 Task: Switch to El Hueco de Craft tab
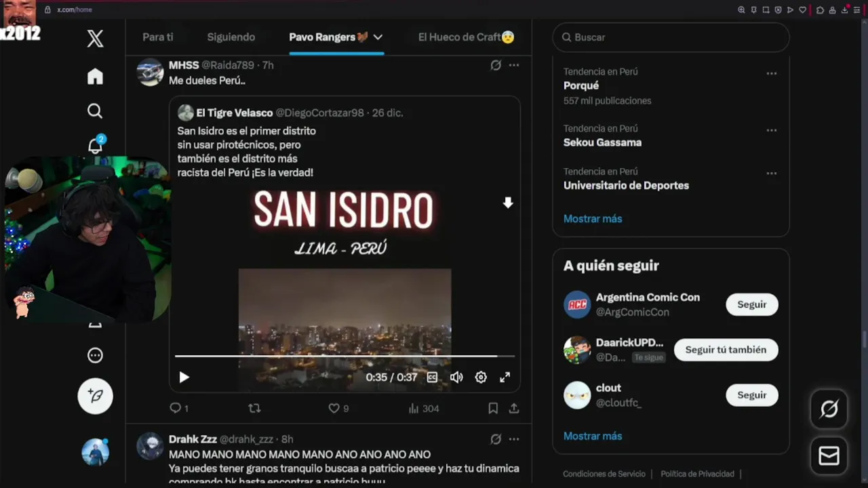tap(466, 37)
